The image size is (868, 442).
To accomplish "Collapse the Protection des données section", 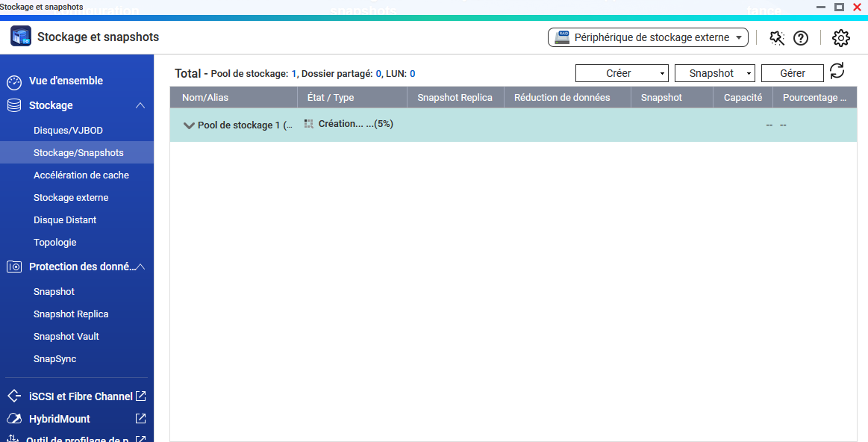I will tap(140, 267).
